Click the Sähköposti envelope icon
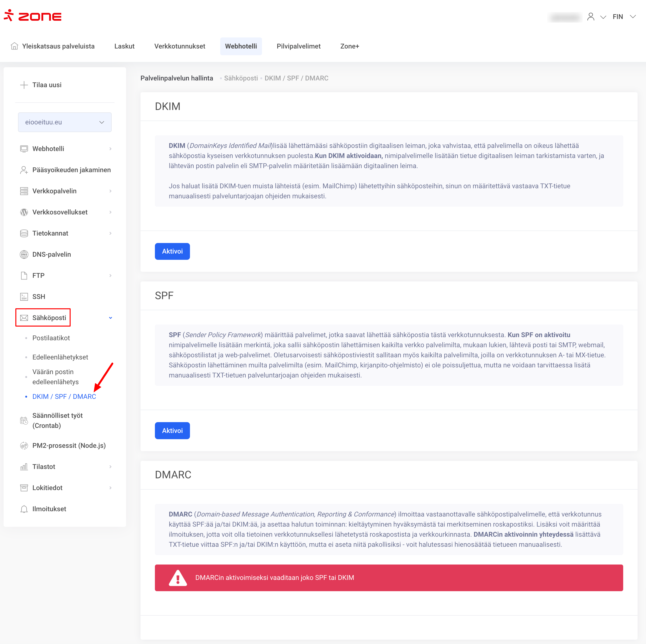Image resolution: width=646 pixels, height=644 pixels. [x=24, y=318]
